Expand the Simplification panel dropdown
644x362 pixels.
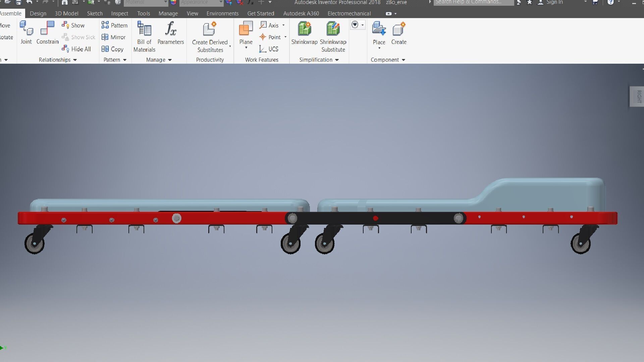coord(337,60)
